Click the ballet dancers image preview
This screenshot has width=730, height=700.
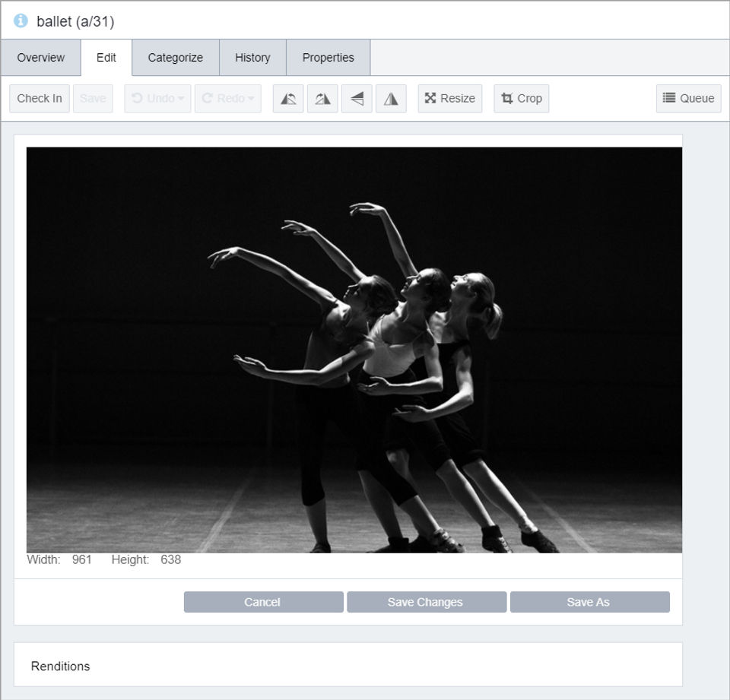[x=354, y=350]
